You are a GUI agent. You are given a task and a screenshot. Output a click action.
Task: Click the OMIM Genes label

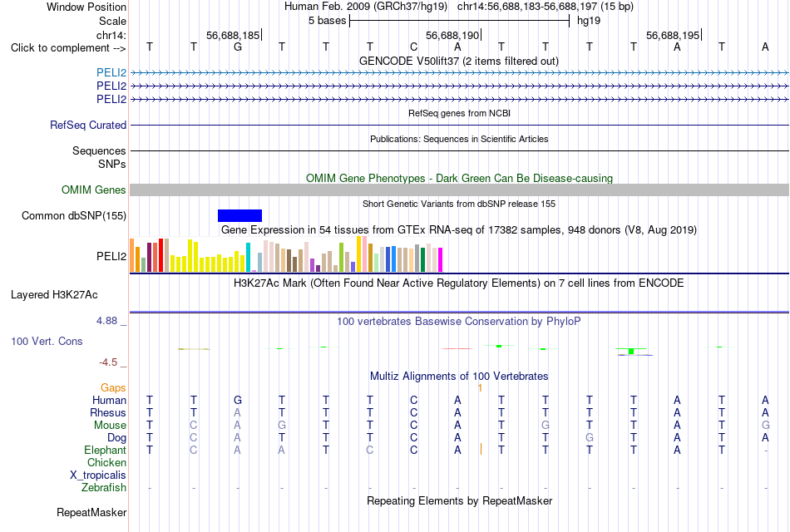click(94, 190)
